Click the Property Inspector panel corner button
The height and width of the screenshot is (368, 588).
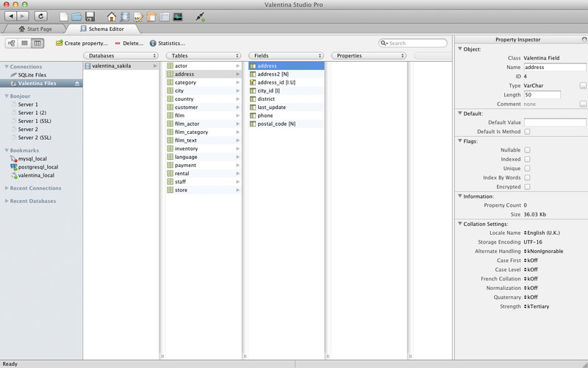pos(584,40)
